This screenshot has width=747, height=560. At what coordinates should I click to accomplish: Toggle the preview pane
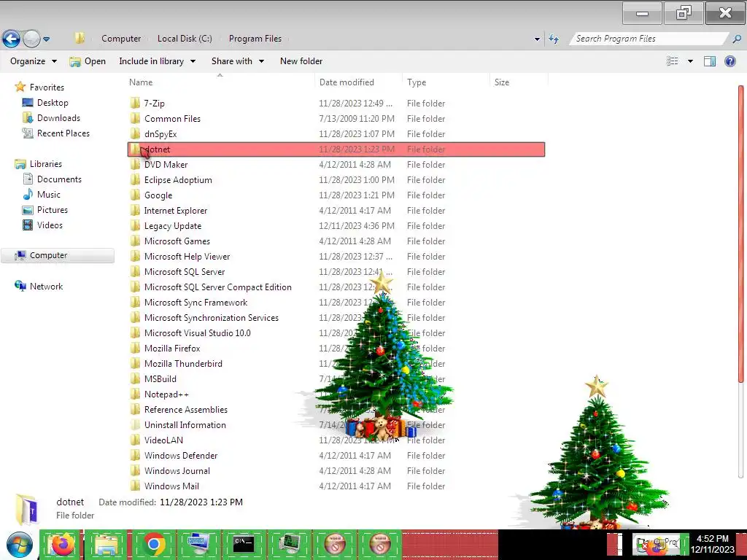click(x=710, y=61)
